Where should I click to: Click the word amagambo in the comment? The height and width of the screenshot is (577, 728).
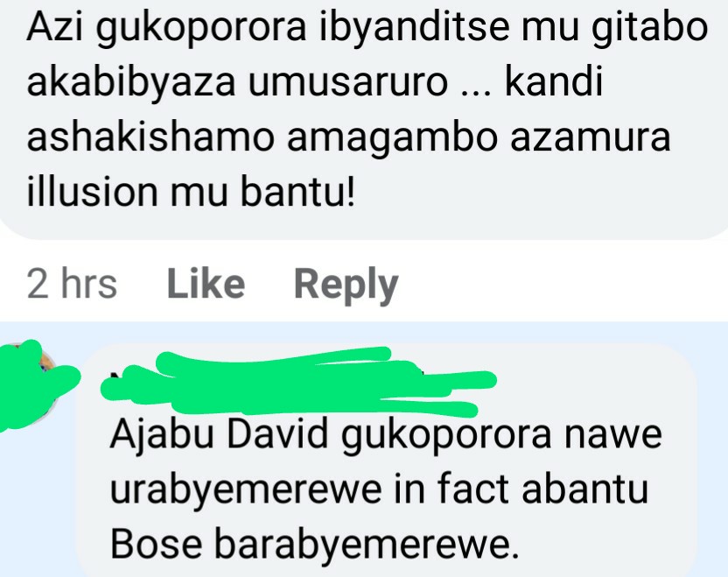pyautogui.click(x=393, y=139)
